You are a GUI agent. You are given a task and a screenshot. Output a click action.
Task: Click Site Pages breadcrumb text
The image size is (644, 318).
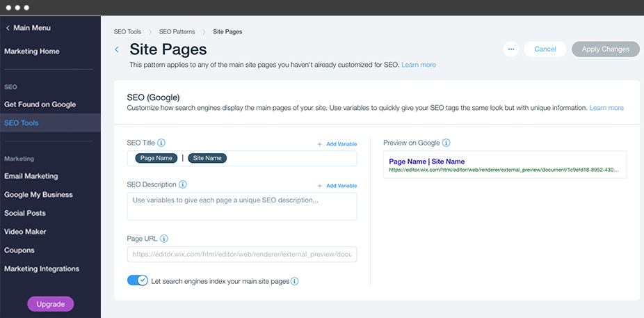pyautogui.click(x=227, y=31)
